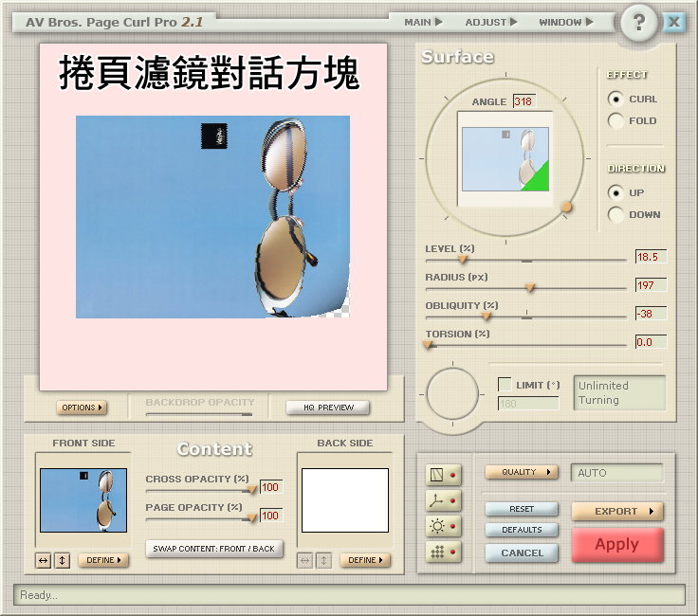Screen dimensions: 698x616
Task: Click the dotted grid icon
Action: [x=443, y=552]
